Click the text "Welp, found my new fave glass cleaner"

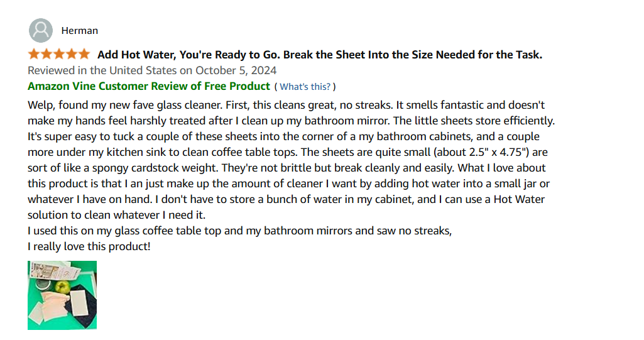click(x=125, y=105)
